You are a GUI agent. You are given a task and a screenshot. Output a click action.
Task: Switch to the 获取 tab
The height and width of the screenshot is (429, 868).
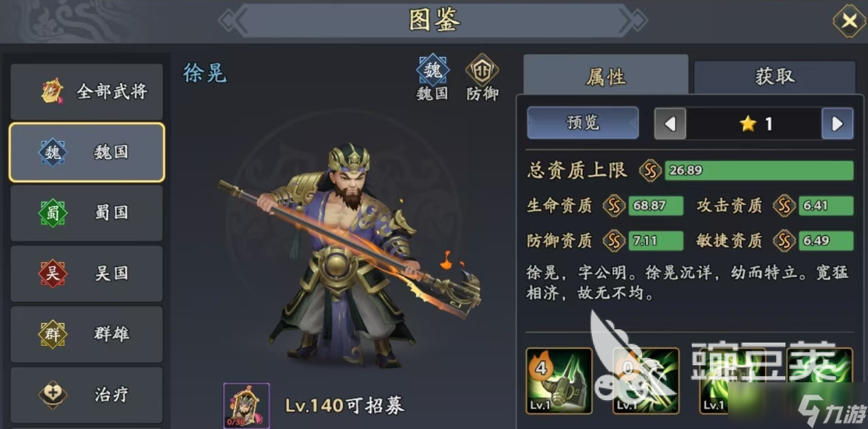(775, 77)
